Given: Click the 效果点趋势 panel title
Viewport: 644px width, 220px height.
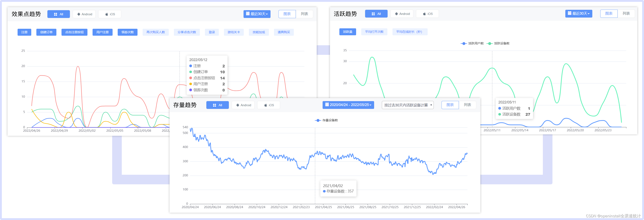Looking at the screenshot, I should (x=26, y=14).
